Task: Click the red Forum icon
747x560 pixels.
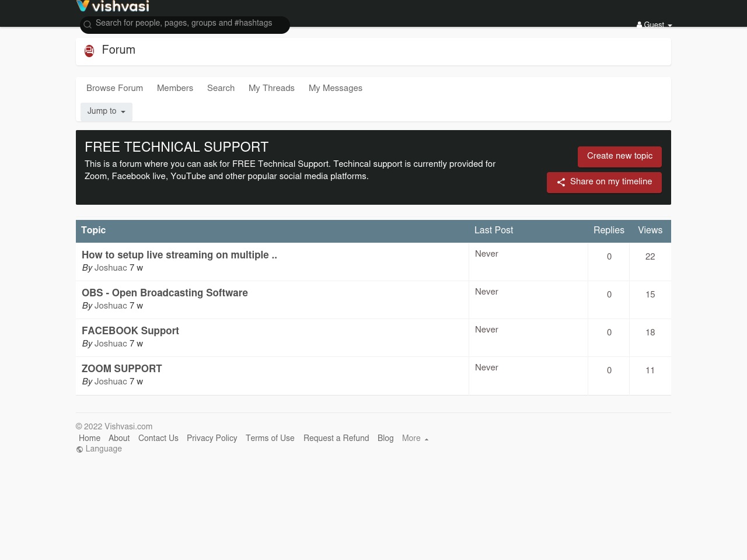Action: coord(89,51)
